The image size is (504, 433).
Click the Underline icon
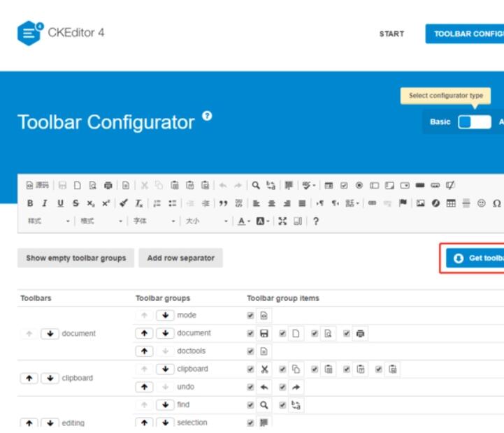pyautogui.click(x=60, y=203)
